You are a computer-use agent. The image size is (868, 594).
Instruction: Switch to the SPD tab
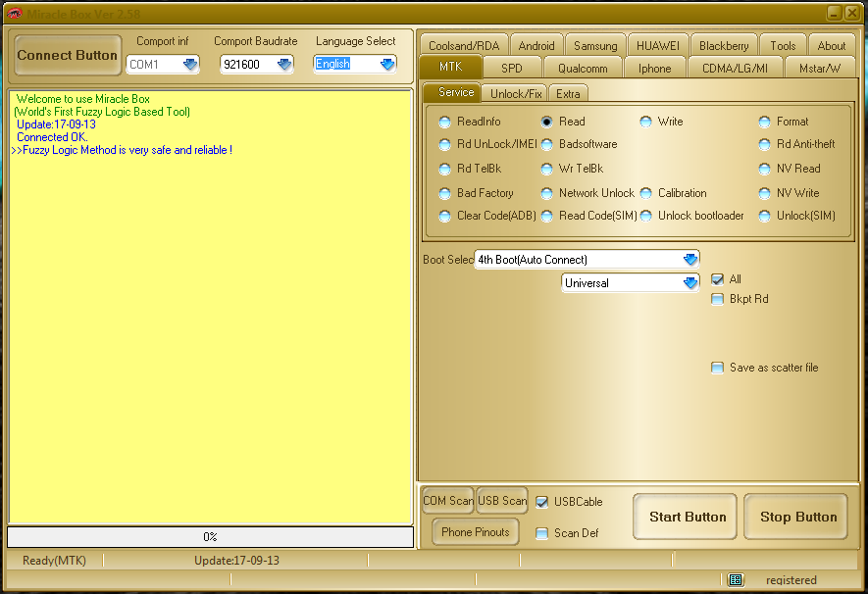pos(512,68)
